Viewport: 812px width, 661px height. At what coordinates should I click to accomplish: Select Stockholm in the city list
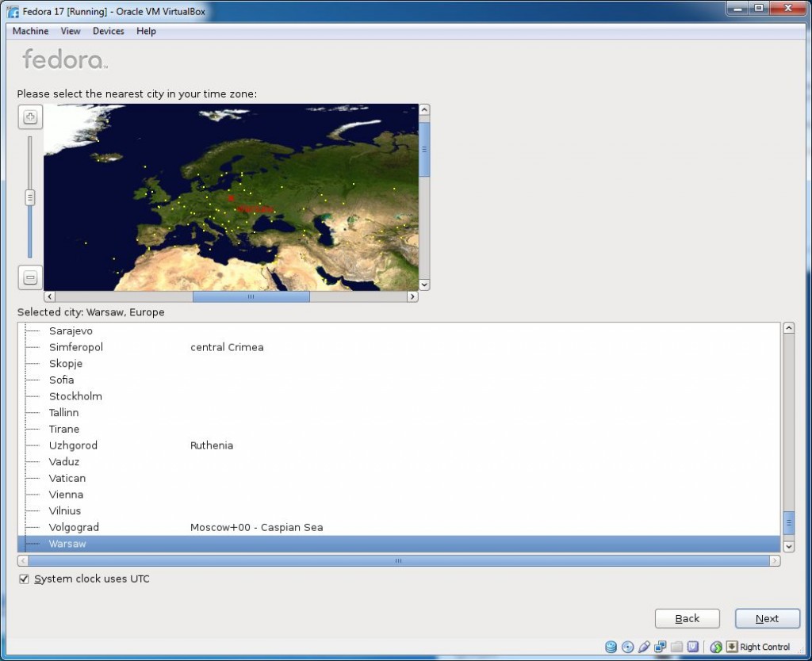[399, 396]
